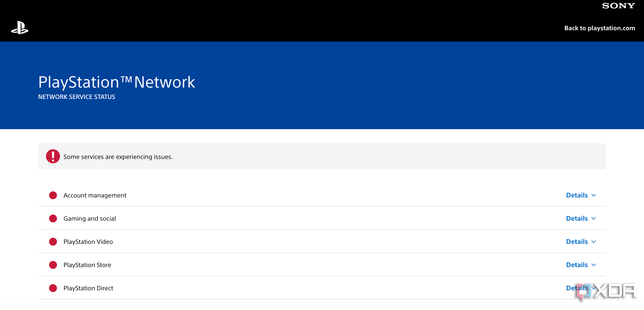The width and height of the screenshot is (644, 310).
Task: Click PlayStation Store red status dot
Action: click(53, 265)
